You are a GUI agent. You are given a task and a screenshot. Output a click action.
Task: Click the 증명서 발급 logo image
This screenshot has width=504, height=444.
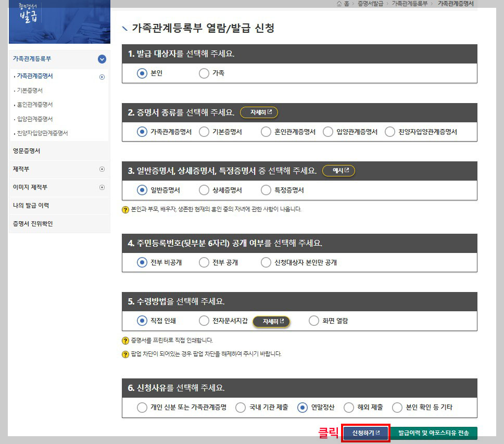pos(59,22)
